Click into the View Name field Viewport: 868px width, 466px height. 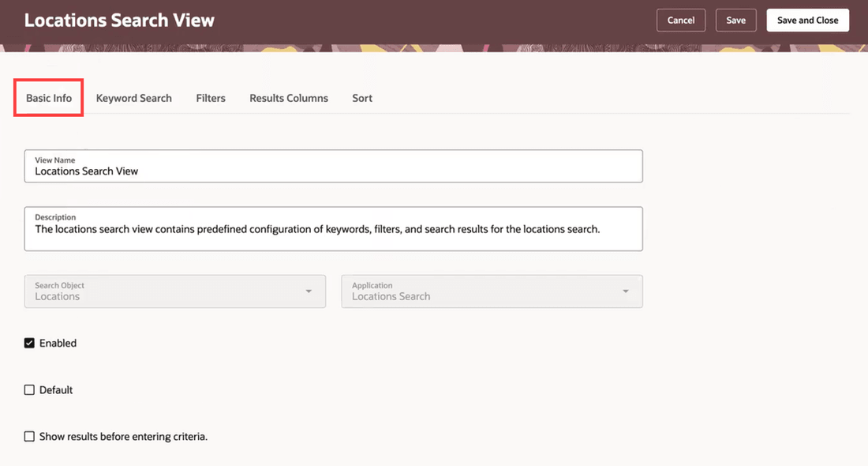point(333,166)
